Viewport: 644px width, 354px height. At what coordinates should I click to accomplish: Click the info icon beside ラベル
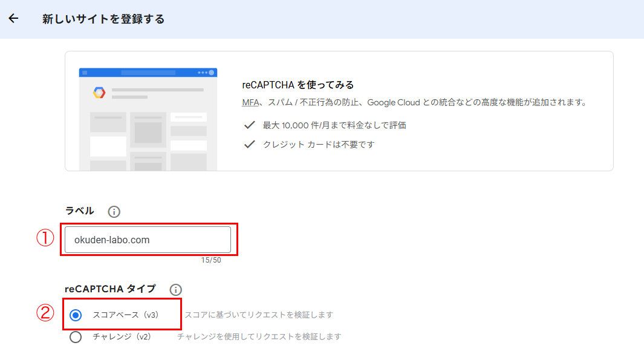(114, 212)
